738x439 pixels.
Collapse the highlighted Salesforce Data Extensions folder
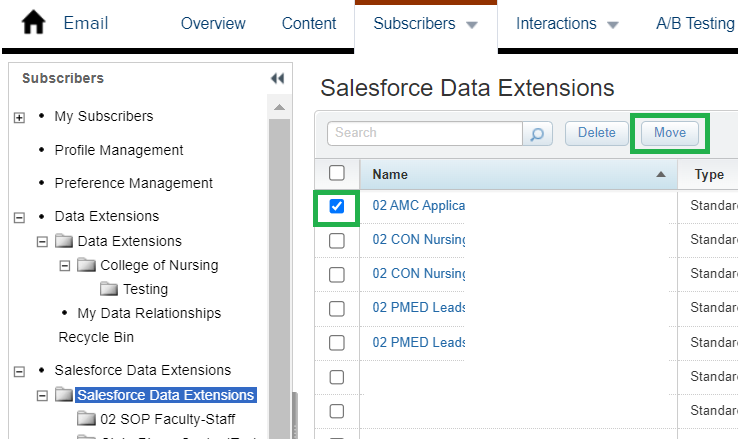tap(42, 396)
